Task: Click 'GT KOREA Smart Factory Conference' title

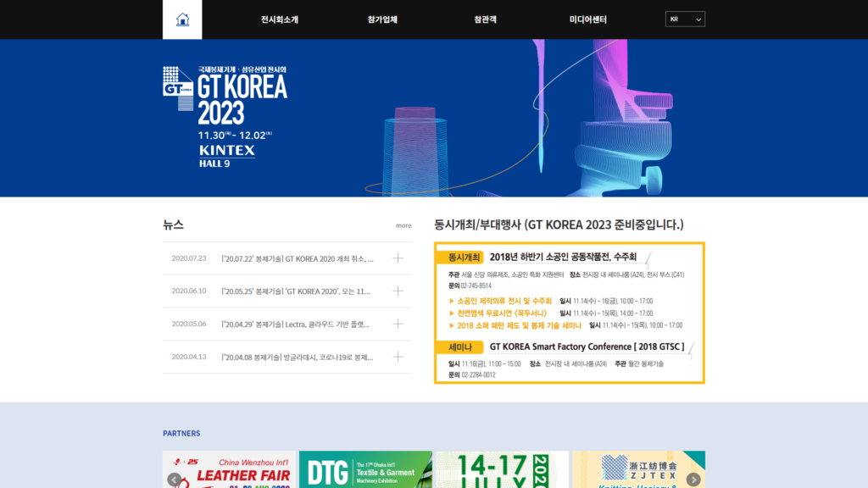Action: (587, 347)
